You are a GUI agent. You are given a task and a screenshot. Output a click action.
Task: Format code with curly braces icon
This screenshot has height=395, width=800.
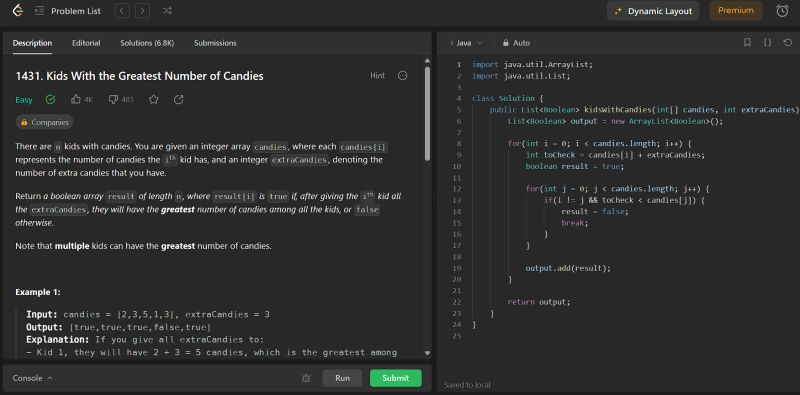767,43
